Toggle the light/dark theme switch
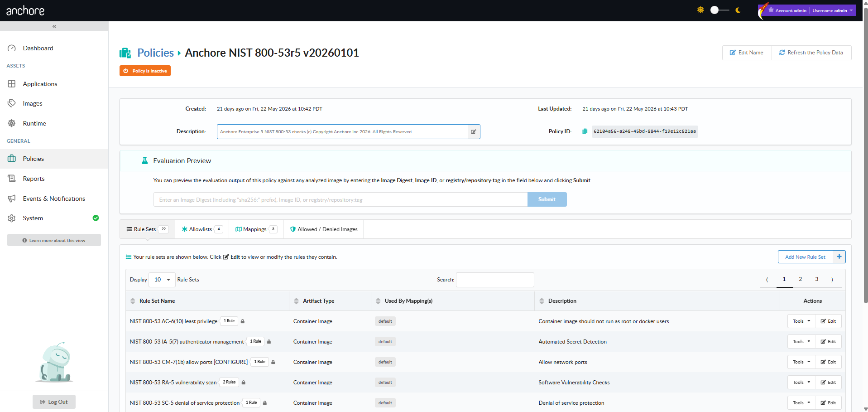Screen dimensions: 868x412 (719, 10)
